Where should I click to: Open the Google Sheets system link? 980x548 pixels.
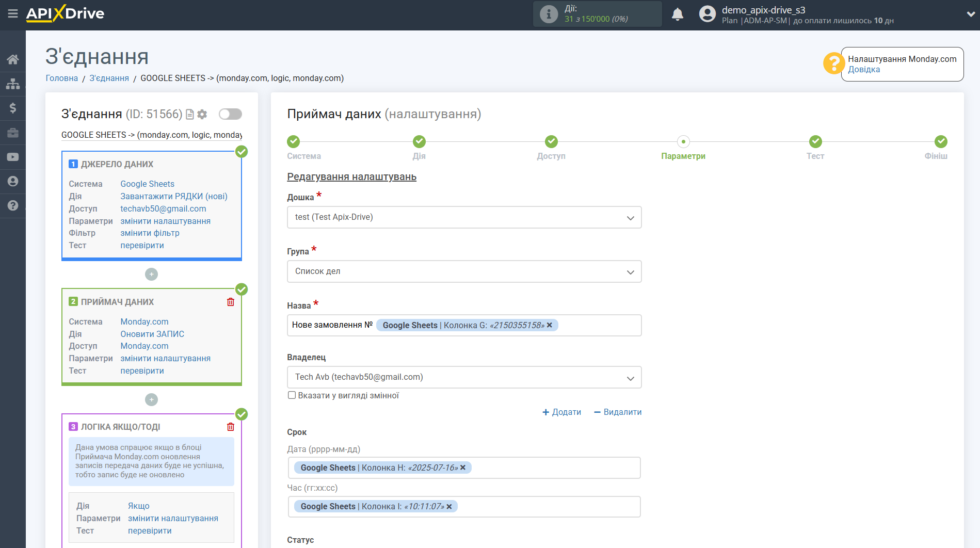tap(148, 184)
